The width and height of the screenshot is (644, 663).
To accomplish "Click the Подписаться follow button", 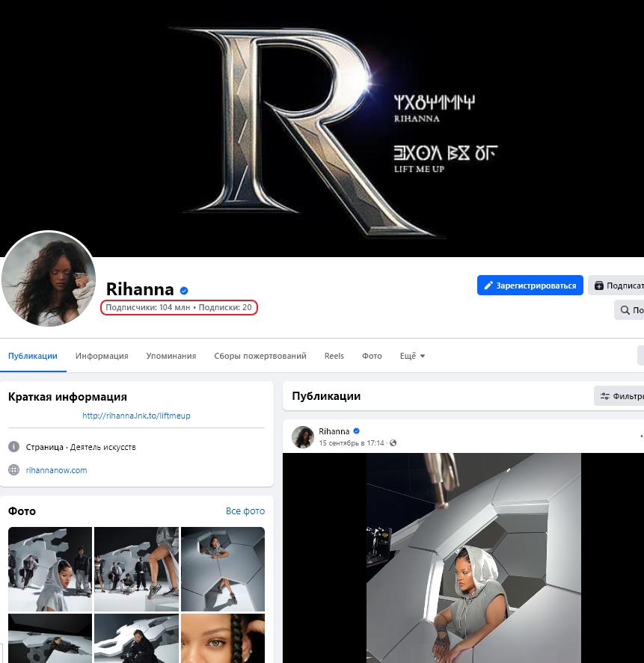I will 616,286.
